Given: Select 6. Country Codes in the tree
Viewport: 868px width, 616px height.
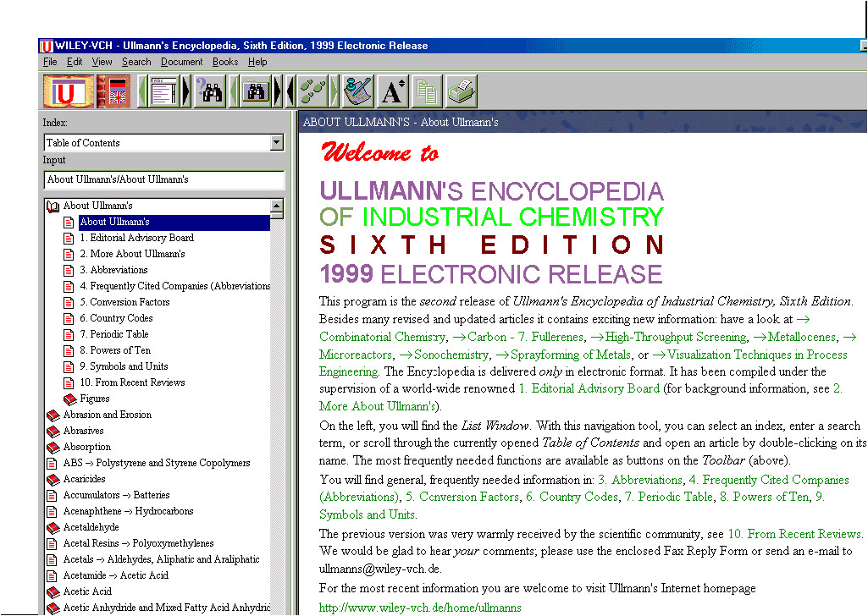Looking at the screenshot, I should pyautogui.click(x=116, y=318).
